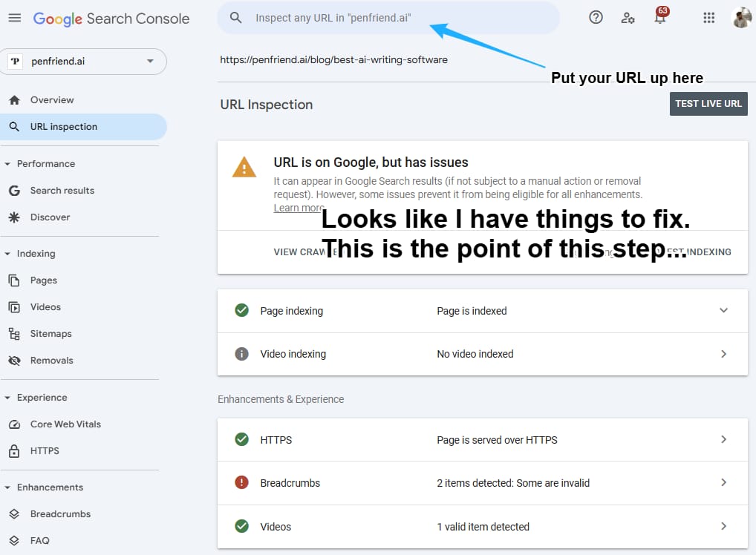Viewport: 756px width, 555px height.
Task: Click the Overview home icon
Action: click(x=14, y=100)
